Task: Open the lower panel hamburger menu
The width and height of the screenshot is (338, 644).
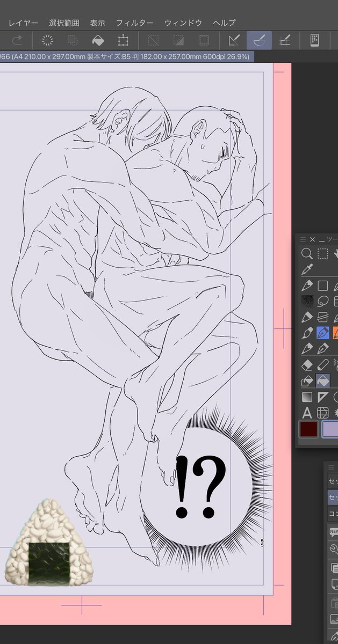Action: click(332, 467)
